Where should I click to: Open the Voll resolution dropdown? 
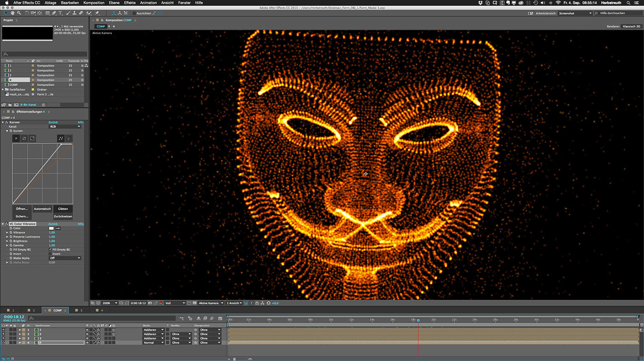(175, 303)
